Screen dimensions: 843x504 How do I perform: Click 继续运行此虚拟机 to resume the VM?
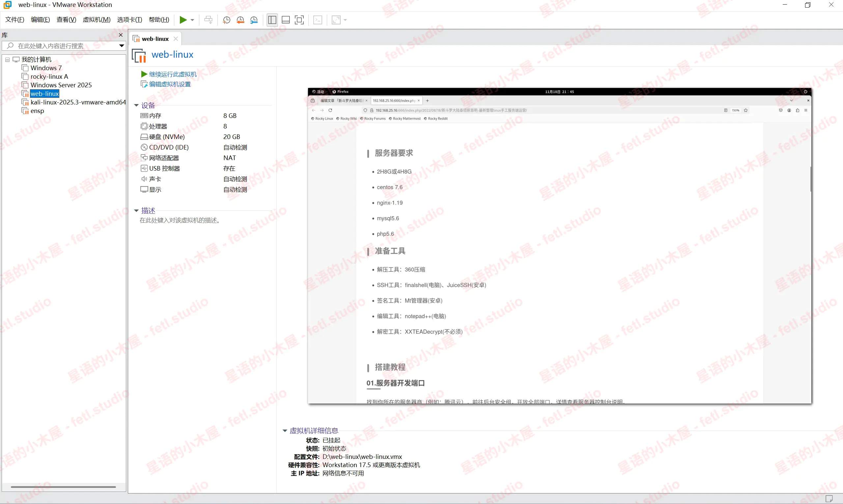(x=173, y=74)
